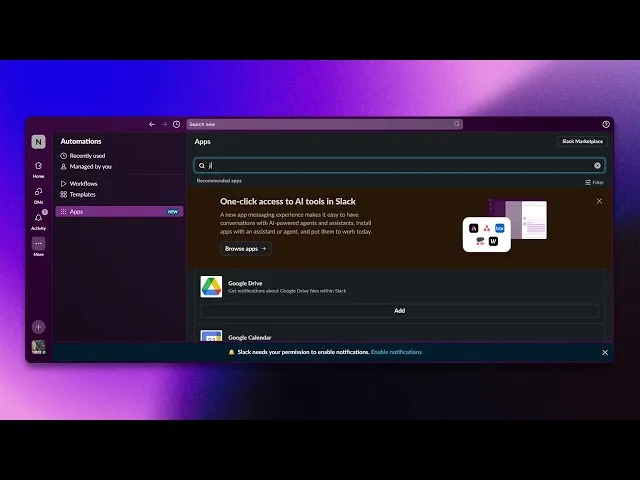Go back with the left arrow
640x480 pixels.
point(152,124)
